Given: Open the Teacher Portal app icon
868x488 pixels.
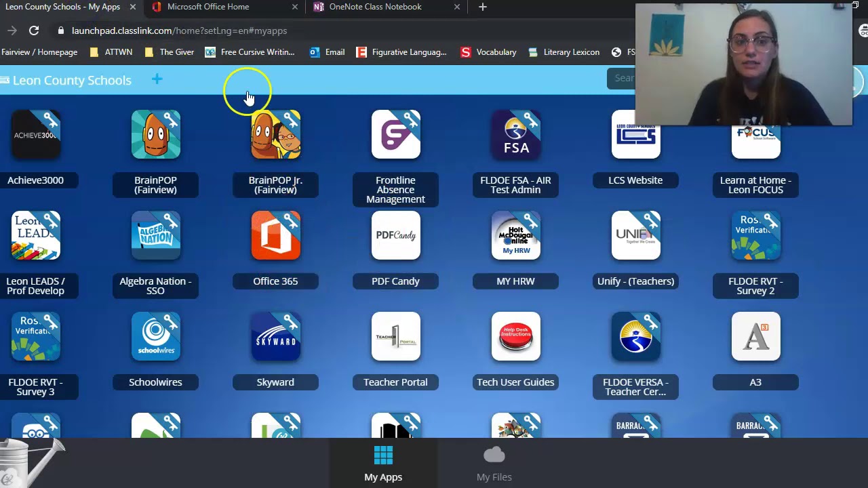Looking at the screenshot, I should coord(395,336).
